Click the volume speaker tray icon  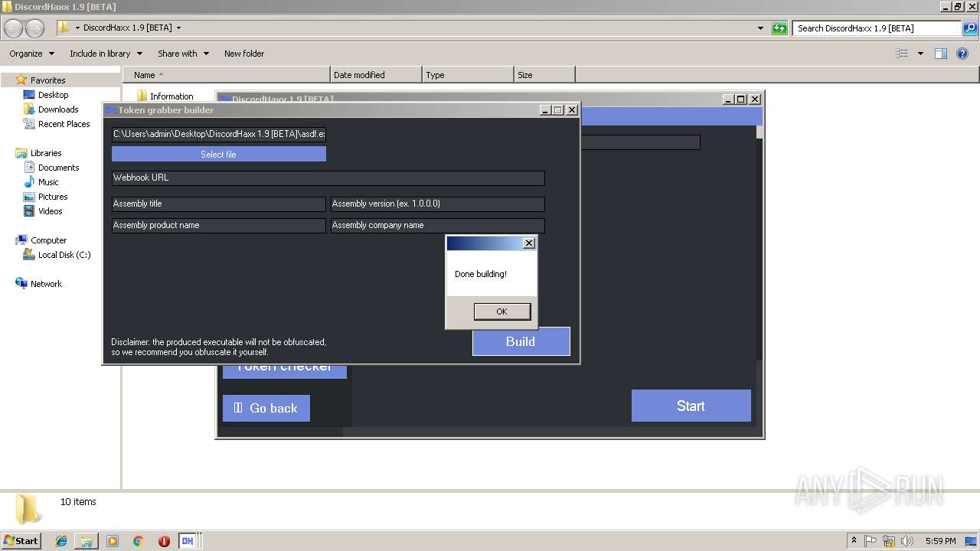point(907,541)
